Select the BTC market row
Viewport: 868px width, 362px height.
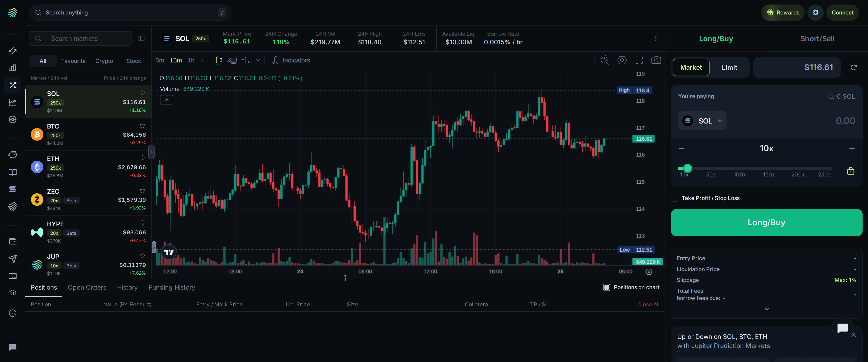tap(89, 134)
